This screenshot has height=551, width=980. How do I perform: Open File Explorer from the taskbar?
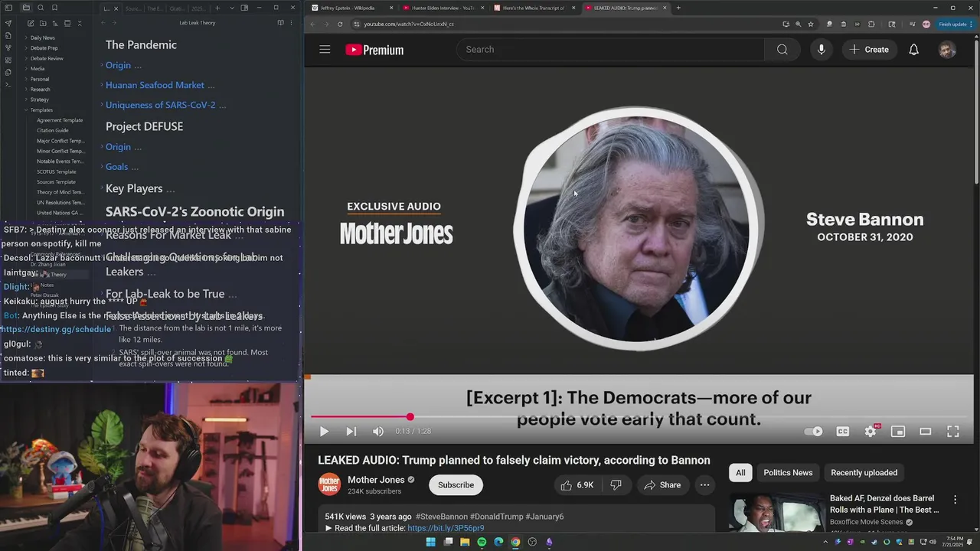(x=465, y=542)
